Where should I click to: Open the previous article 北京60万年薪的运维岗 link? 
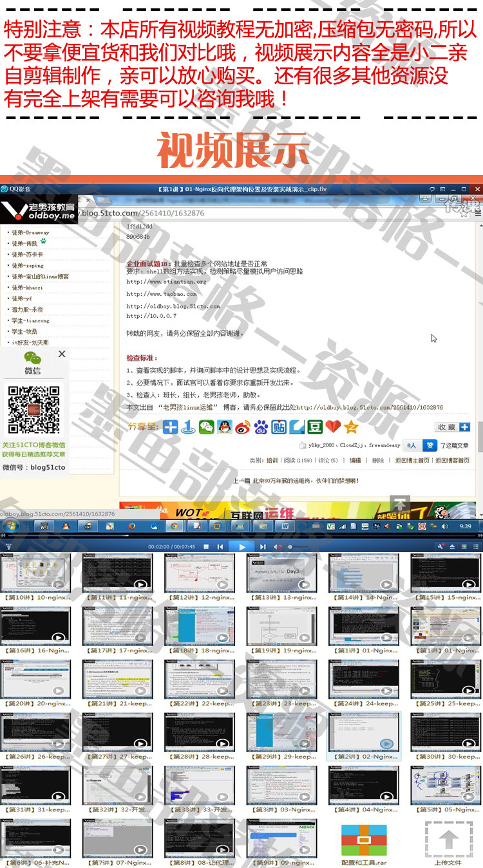pos(305,481)
